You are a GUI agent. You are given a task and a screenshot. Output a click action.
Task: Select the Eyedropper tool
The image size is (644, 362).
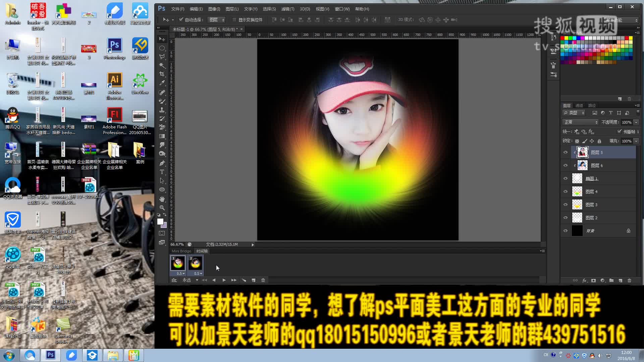162,83
